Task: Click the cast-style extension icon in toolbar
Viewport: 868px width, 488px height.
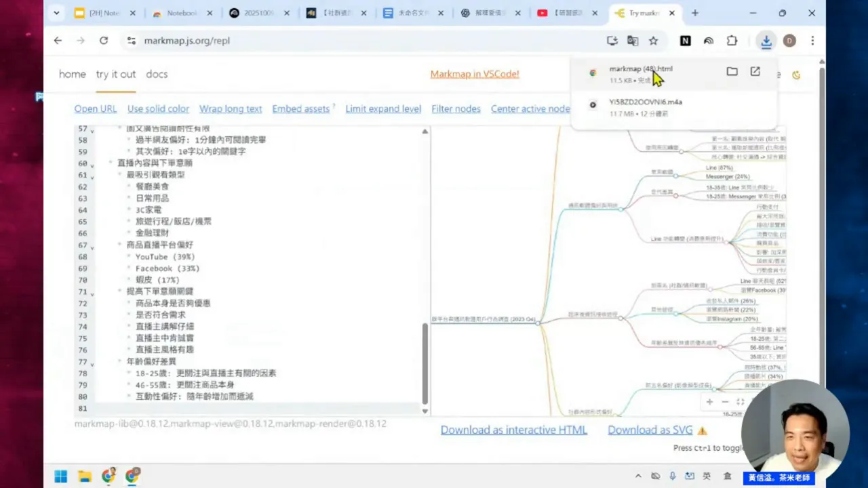Action: click(709, 41)
